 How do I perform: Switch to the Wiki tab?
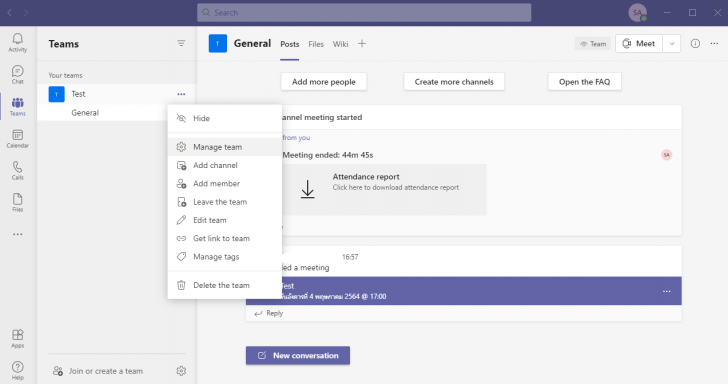(340, 44)
